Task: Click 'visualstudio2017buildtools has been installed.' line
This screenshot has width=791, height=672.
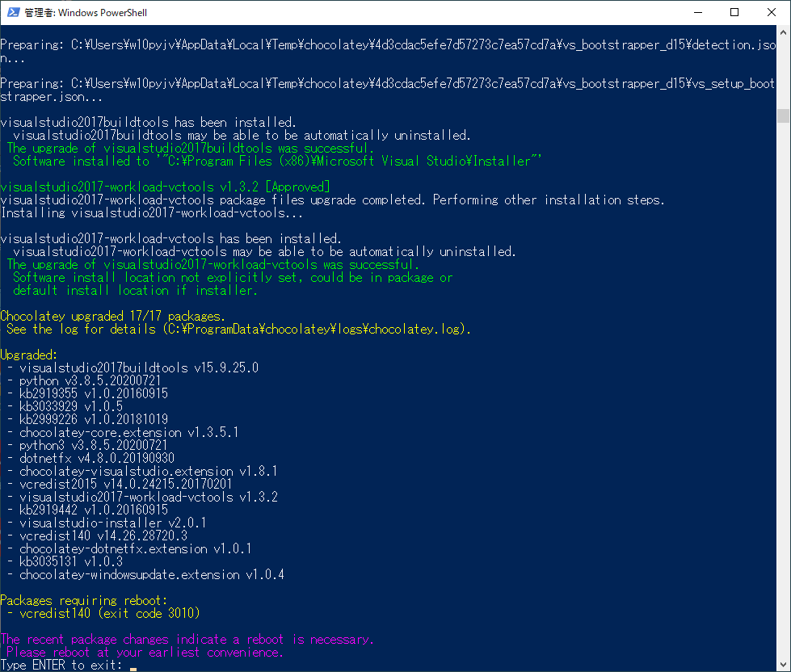Action: 149,123
